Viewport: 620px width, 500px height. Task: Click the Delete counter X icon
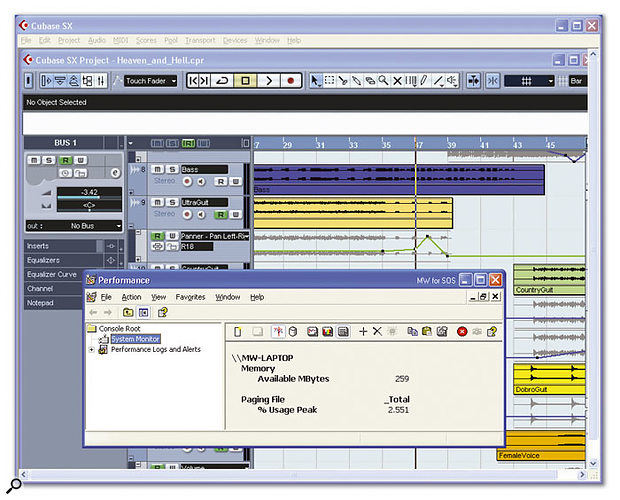click(377, 331)
